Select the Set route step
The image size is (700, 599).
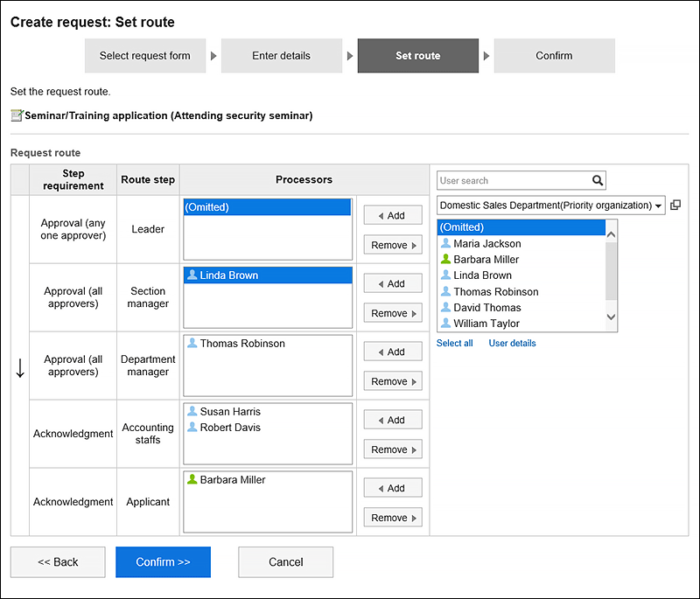418,56
